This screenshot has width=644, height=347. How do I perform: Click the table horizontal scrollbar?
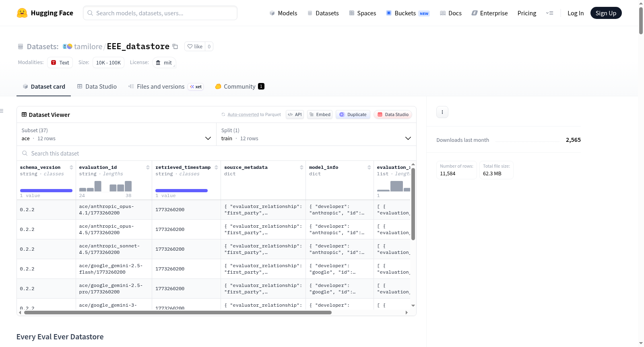pos(178,312)
